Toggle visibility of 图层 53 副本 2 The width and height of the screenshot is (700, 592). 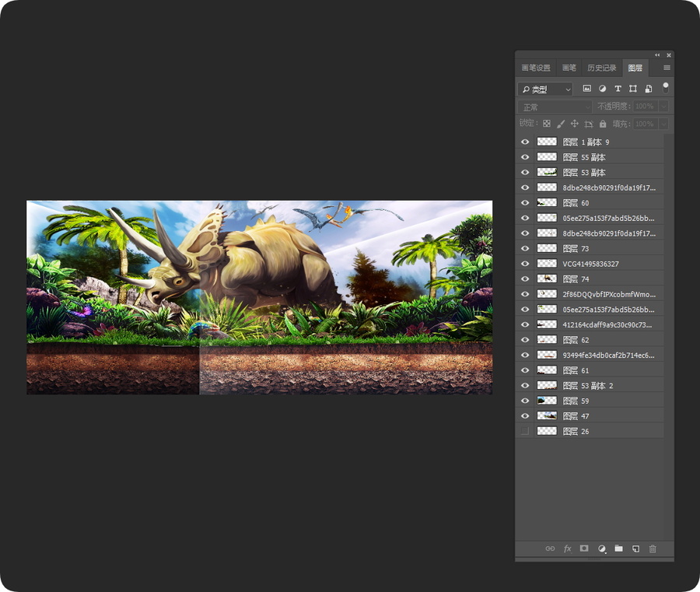[x=525, y=386]
